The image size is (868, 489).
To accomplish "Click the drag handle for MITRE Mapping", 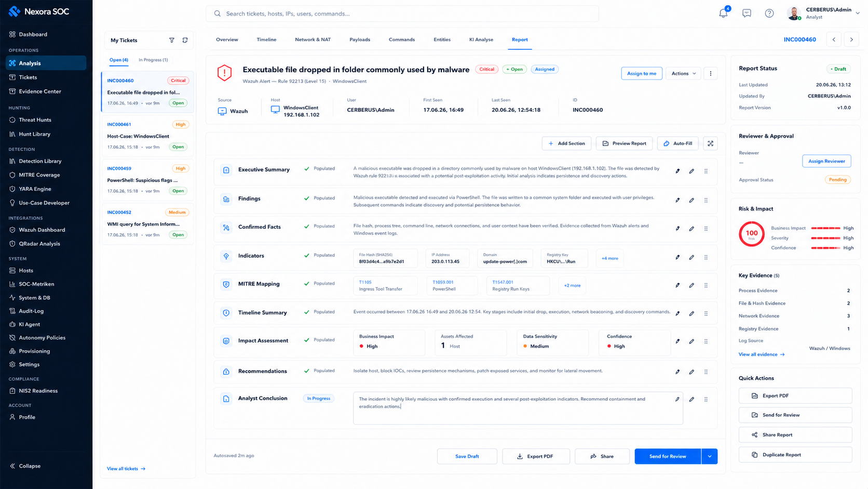I will tap(706, 285).
